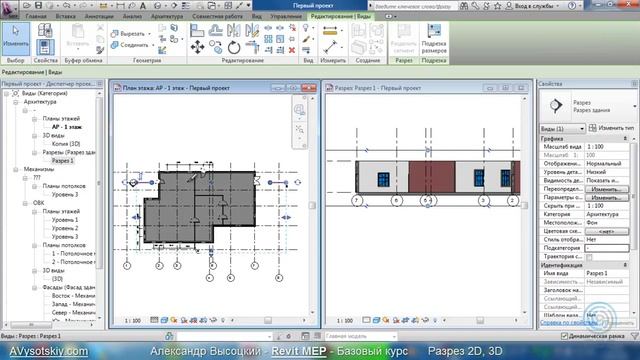
Task: Collapse the Архитектура tree node
Action: pos(16,102)
